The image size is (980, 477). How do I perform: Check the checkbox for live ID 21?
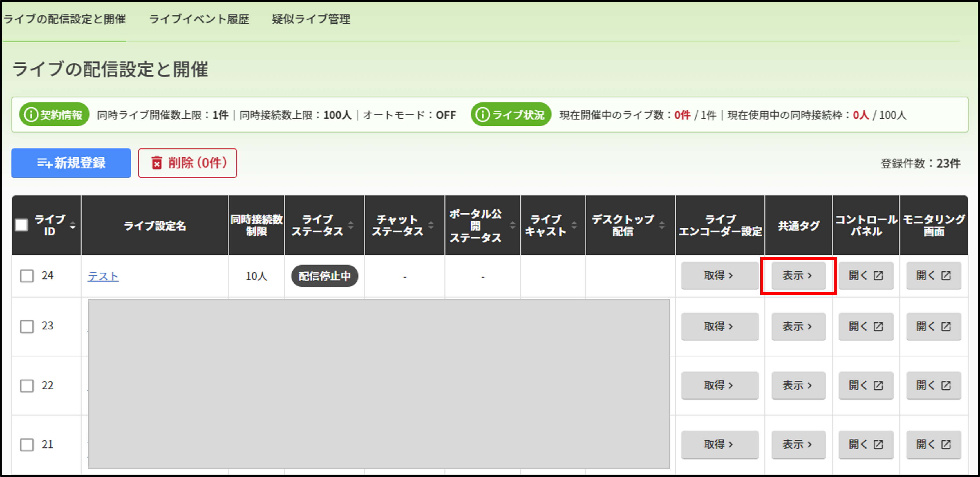(27, 445)
